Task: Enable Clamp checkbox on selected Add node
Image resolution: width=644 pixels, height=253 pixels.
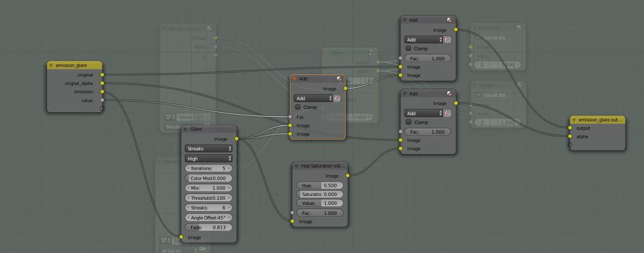Action: pyautogui.click(x=298, y=107)
